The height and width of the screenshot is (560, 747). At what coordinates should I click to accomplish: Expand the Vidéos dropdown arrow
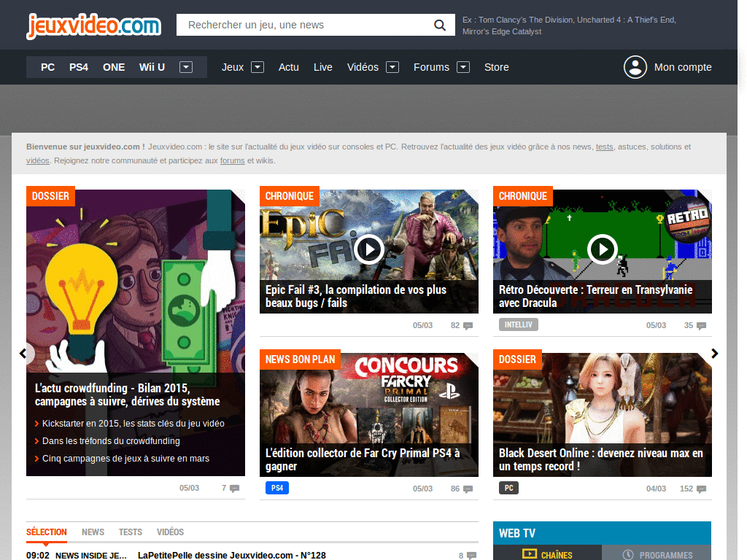coord(392,67)
